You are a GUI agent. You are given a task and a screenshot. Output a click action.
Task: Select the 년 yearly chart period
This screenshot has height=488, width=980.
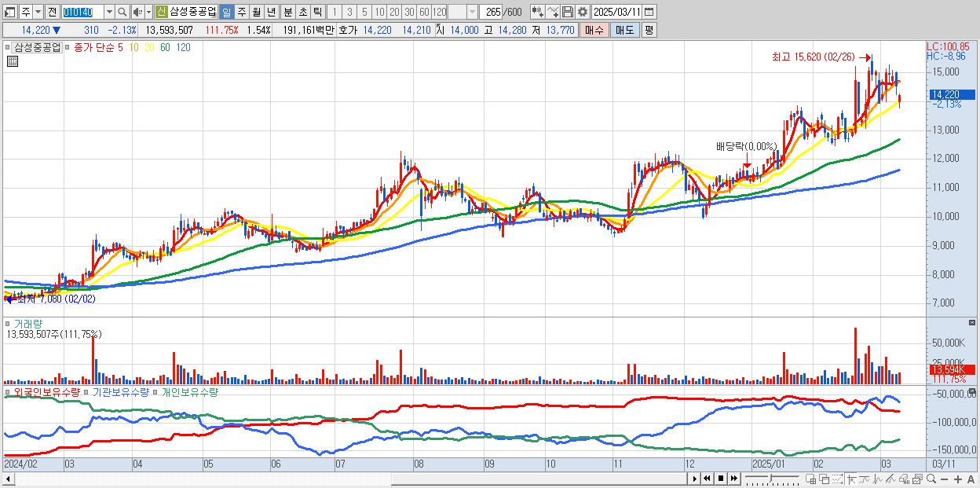point(271,12)
